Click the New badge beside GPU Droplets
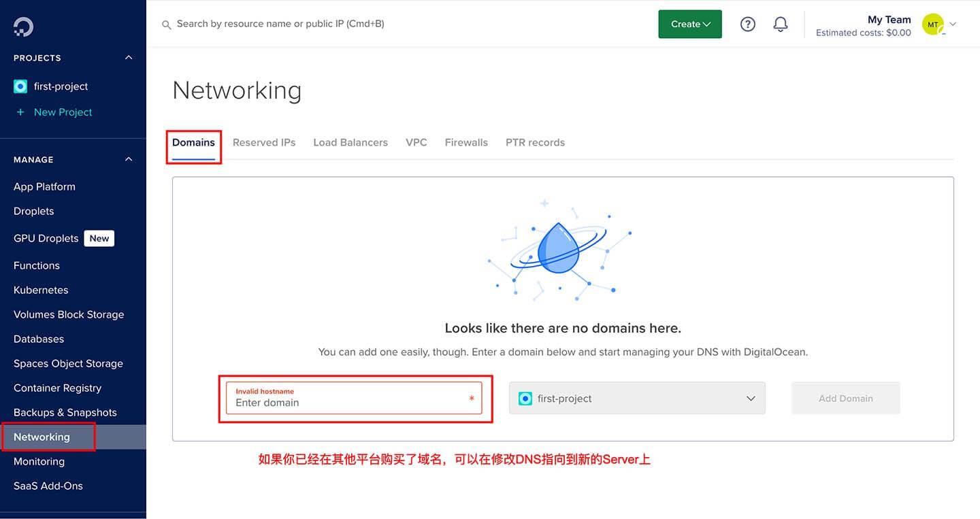980x519 pixels. pos(99,238)
